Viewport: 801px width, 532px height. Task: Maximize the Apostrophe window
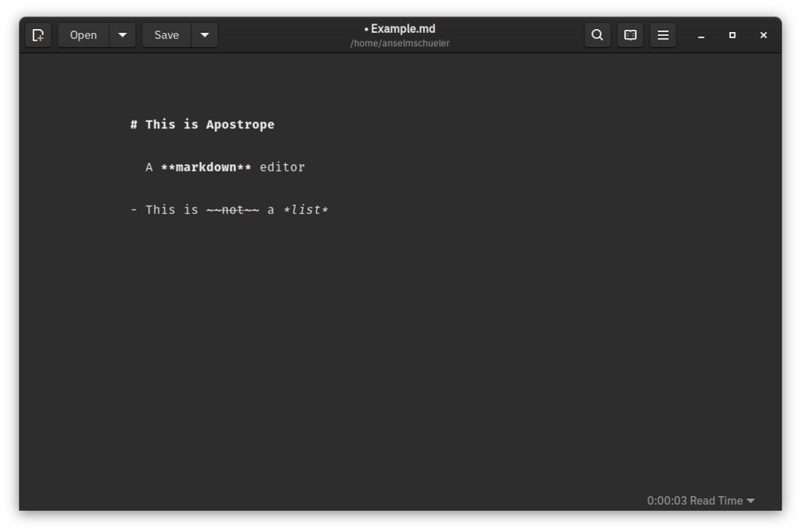click(x=732, y=35)
